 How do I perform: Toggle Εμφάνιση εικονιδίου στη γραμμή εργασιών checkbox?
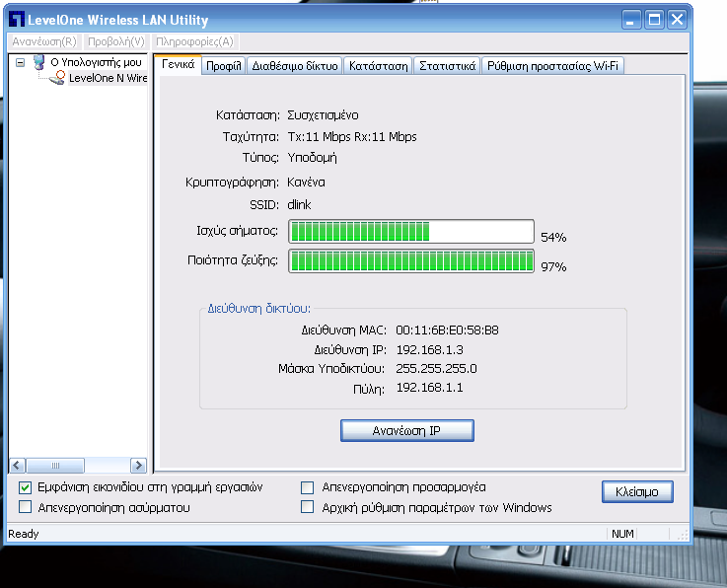click(25, 487)
